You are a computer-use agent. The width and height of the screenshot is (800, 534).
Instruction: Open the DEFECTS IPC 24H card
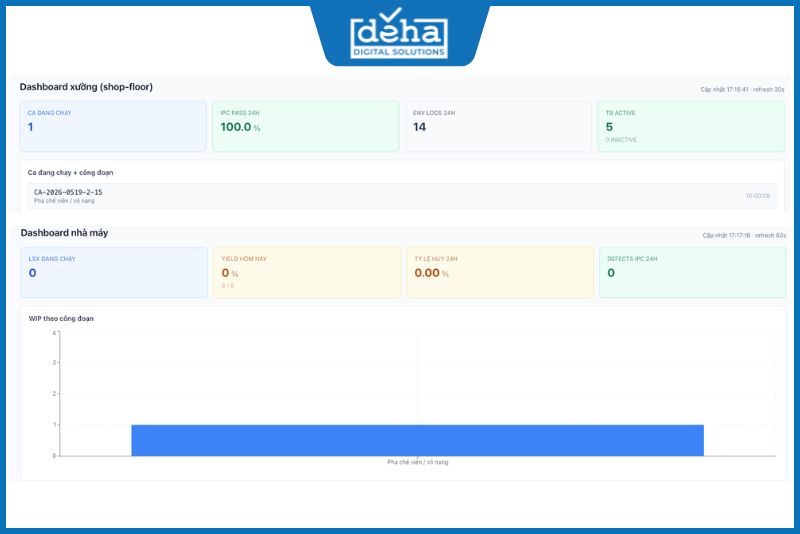click(x=692, y=272)
